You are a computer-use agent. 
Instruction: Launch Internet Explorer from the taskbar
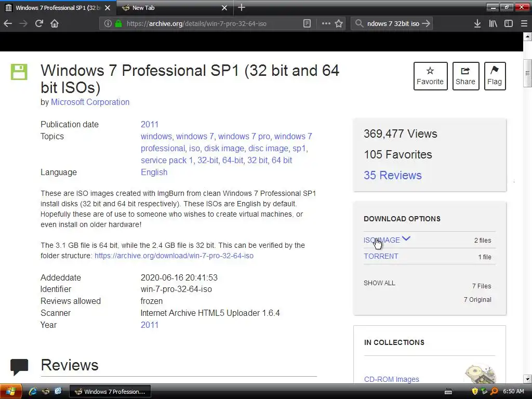pos(33,392)
